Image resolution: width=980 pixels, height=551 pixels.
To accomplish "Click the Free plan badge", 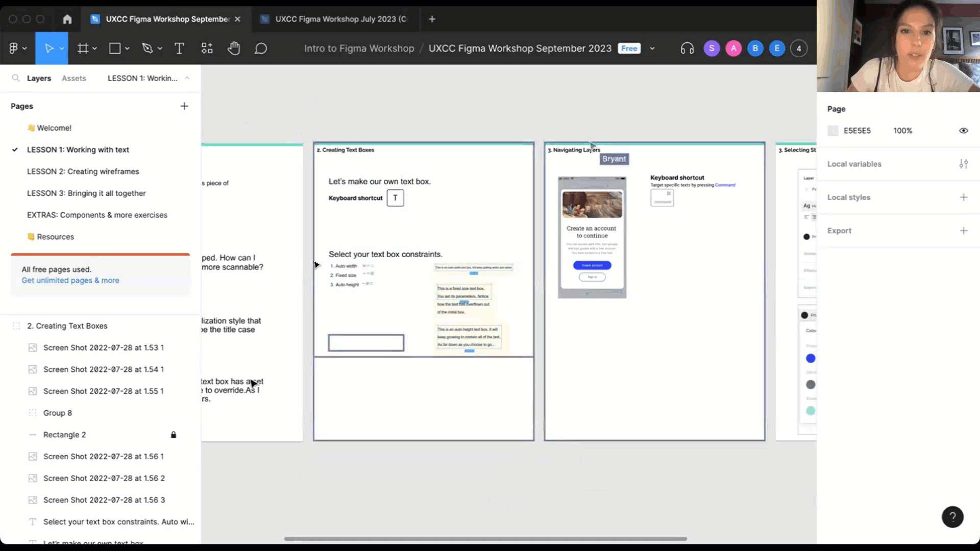I will (x=629, y=48).
